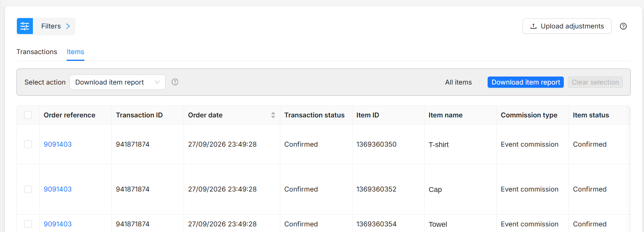Open order reference 9091403 for Towel

[58, 224]
